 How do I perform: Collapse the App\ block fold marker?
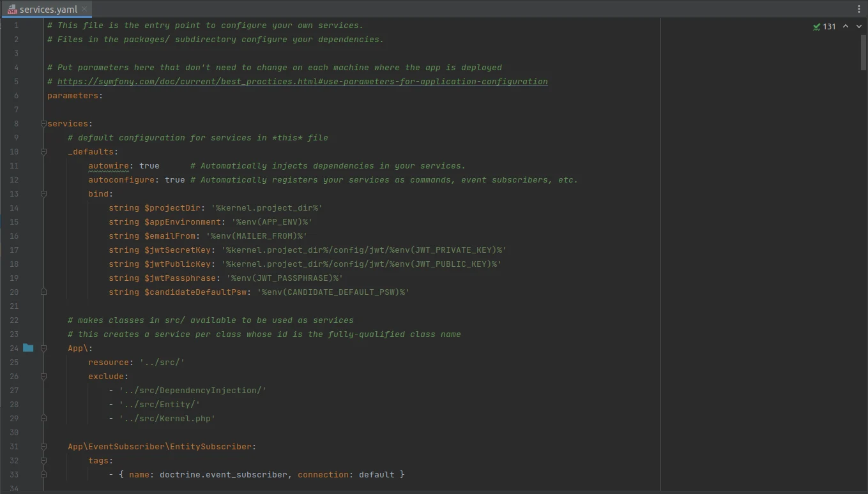(x=43, y=348)
